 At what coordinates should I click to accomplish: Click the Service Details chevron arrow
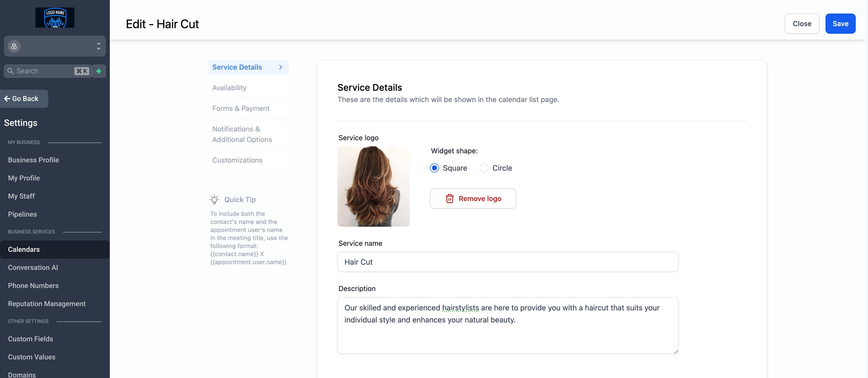click(x=280, y=67)
